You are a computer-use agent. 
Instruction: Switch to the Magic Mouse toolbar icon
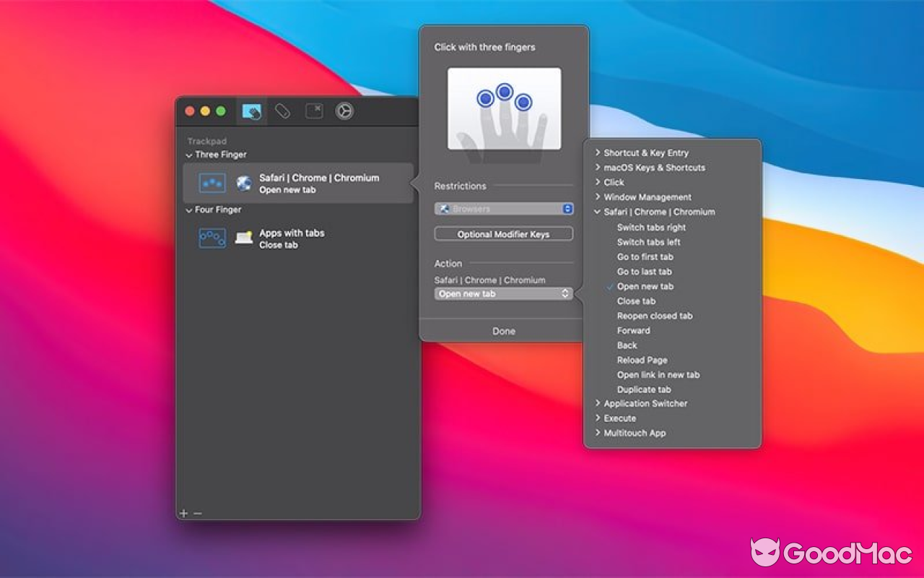(282, 111)
